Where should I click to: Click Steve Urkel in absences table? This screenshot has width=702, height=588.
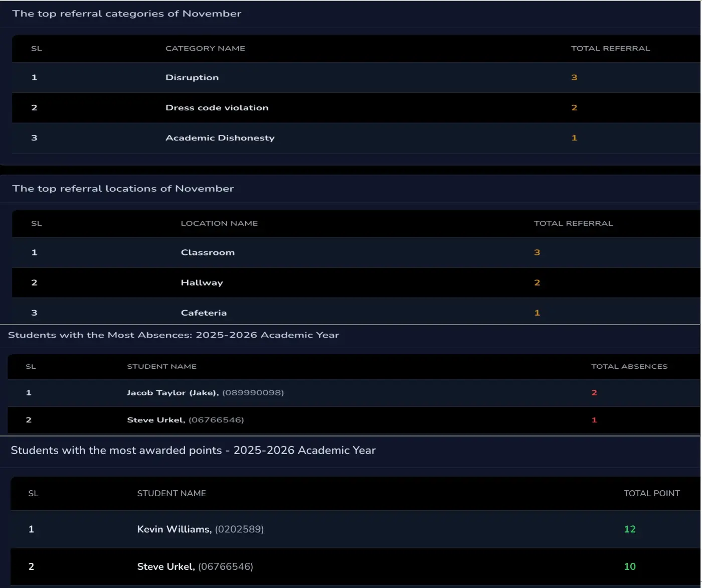pyautogui.click(x=156, y=420)
